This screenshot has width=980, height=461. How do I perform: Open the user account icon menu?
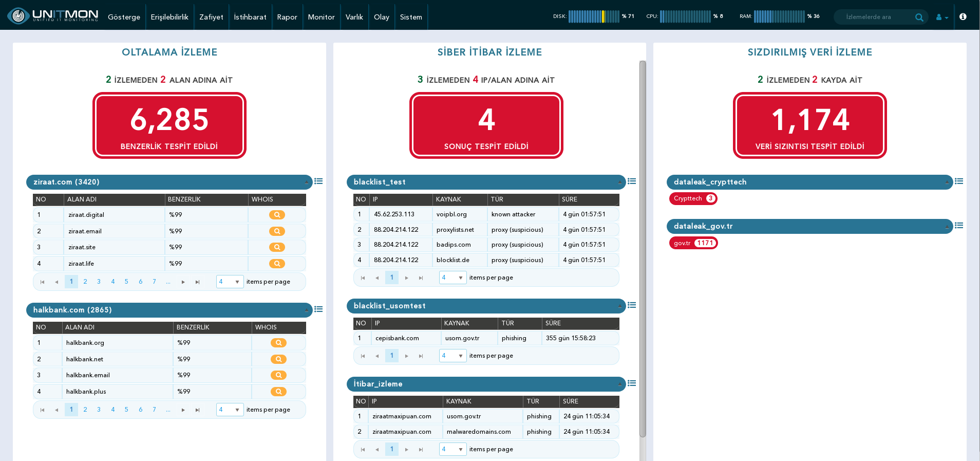942,17
